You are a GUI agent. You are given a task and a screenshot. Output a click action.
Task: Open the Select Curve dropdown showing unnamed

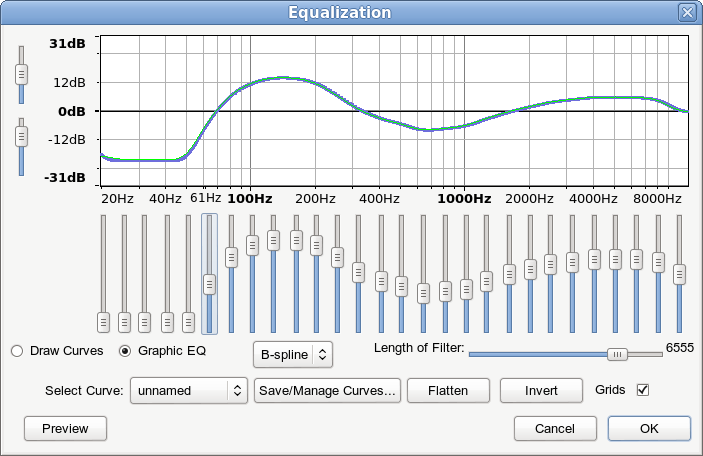(189, 391)
